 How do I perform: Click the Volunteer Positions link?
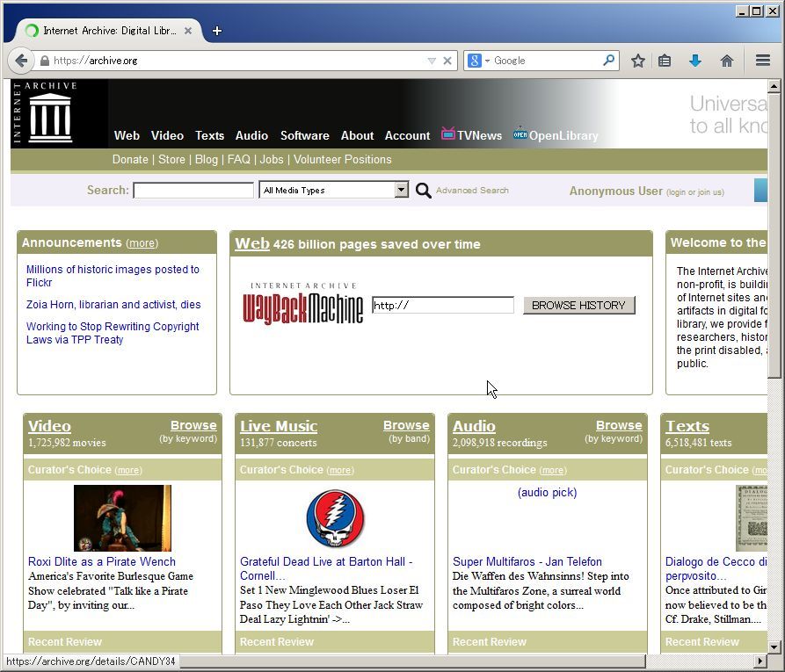[x=343, y=160]
